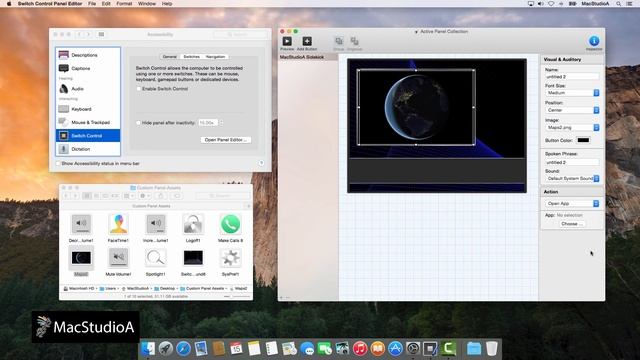The height and width of the screenshot is (360, 640).
Task: Open the Format menu
Action: [x=124, y=4]
